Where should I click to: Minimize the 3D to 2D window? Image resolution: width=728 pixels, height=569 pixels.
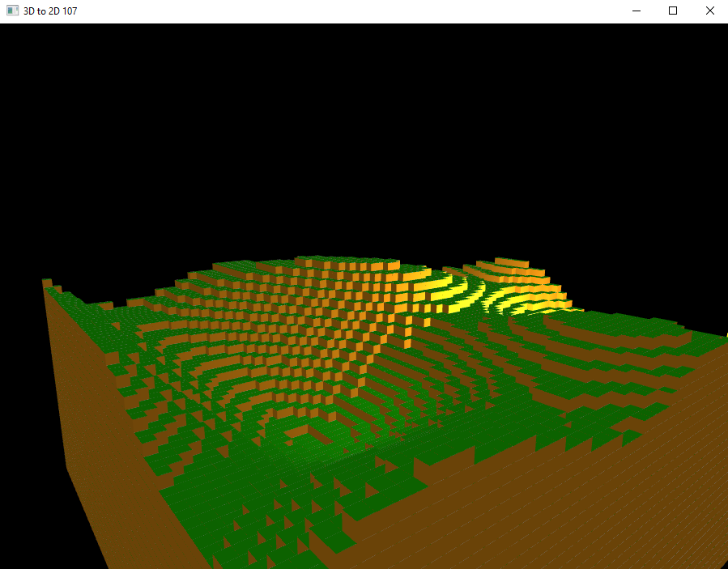pyautogui.click(x=636, y=11)
